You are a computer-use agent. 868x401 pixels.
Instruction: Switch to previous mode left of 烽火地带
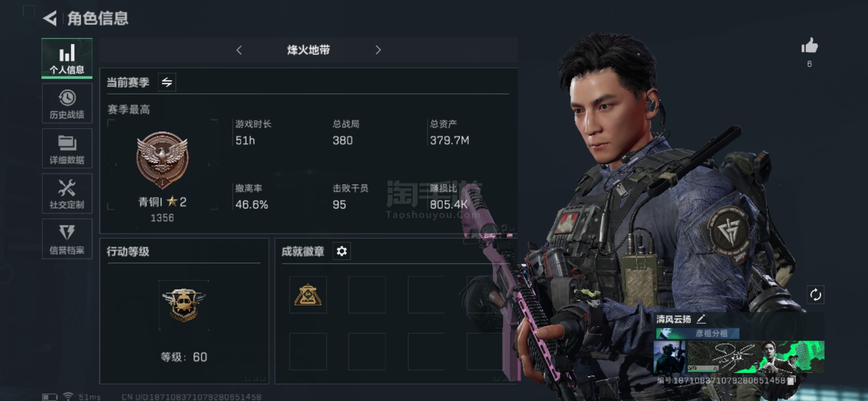(239, 50)
